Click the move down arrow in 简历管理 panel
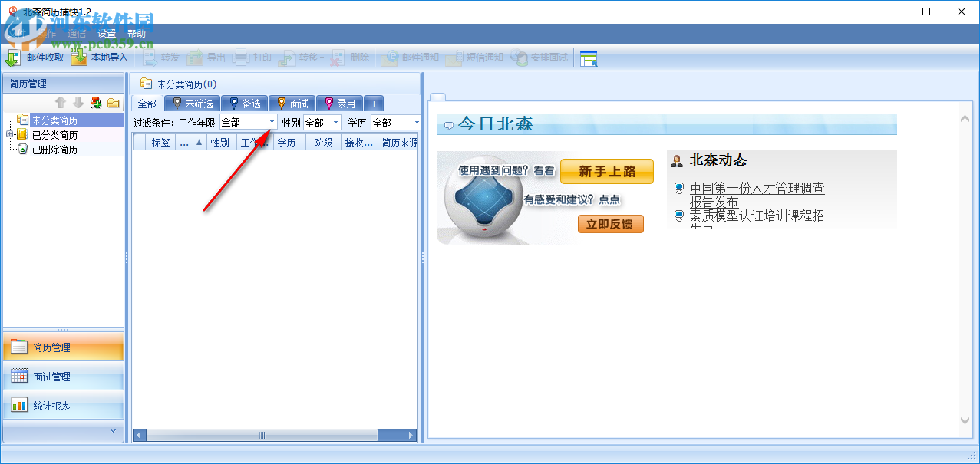 [x=78, y=103]
